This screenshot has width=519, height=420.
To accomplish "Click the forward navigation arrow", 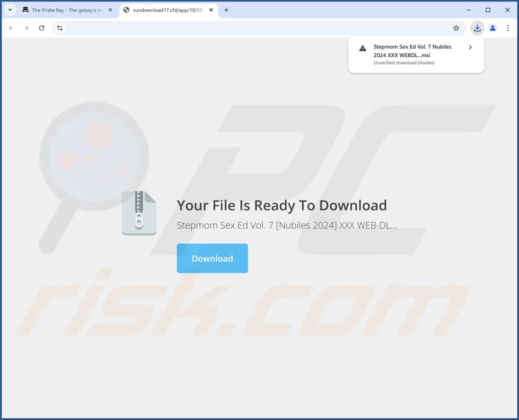I will [26, 28].
